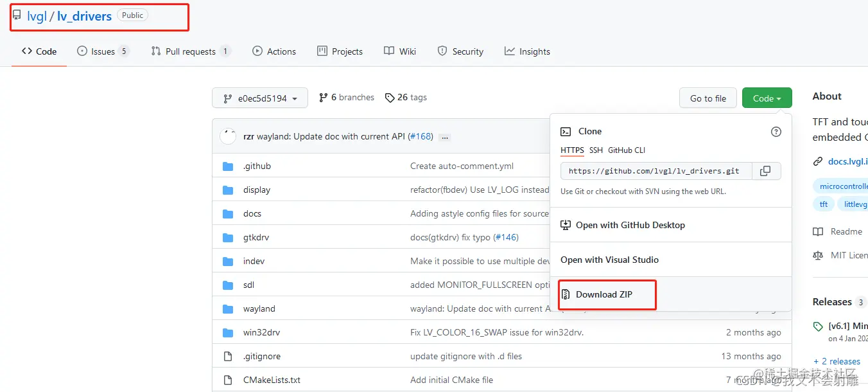Select the SSH clone tab
The image size is (868, 392).
point(596,150)
